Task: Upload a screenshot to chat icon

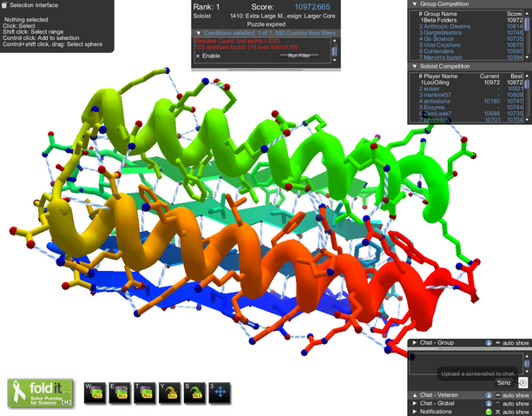Action: pos(522,383)
